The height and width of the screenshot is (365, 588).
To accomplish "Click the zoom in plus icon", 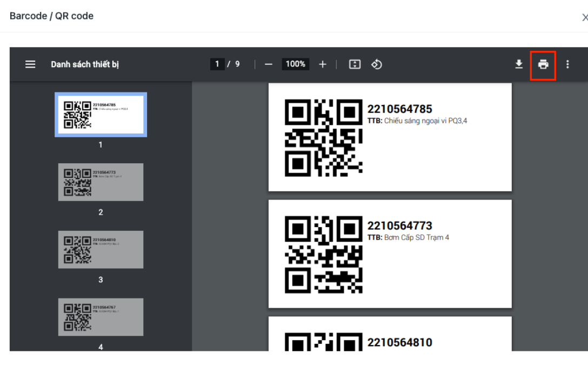I will point(323,64).
